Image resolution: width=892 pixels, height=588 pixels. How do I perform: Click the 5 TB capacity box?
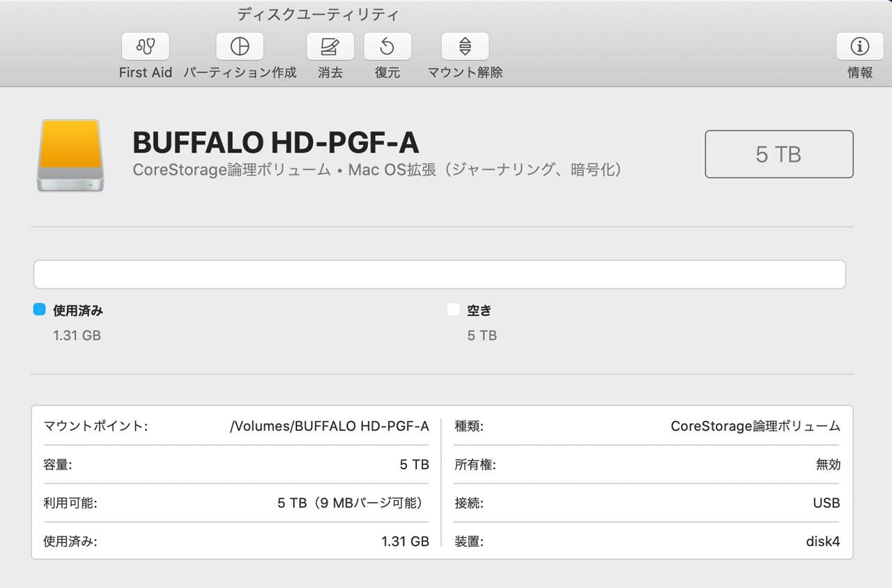click(x=779, y=154)
